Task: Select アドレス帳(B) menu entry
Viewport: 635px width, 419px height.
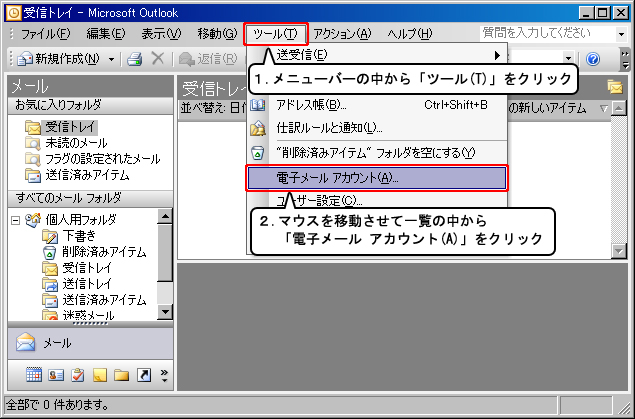Action: click(x=377, y=105)
